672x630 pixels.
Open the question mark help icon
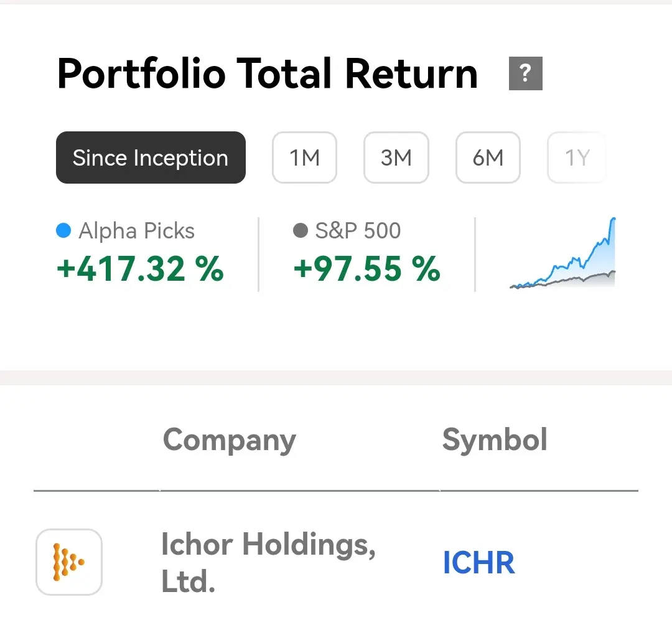[525, 73]
